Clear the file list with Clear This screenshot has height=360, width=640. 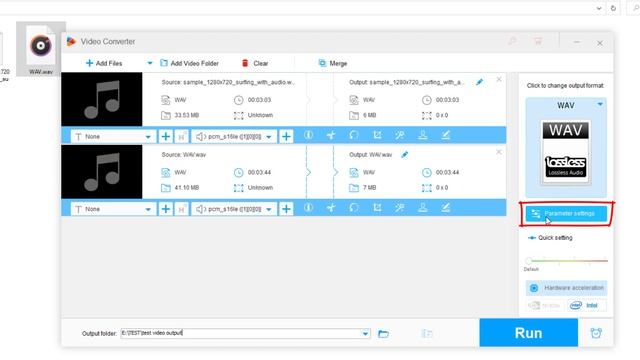(255, 63)
